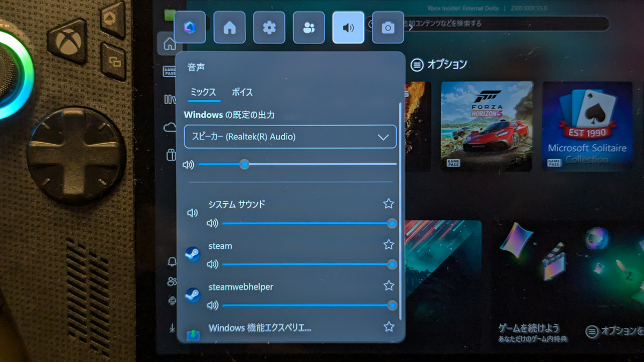
Task: Open Microsoft Solitaire Collection tile
Action: point(587,126)
